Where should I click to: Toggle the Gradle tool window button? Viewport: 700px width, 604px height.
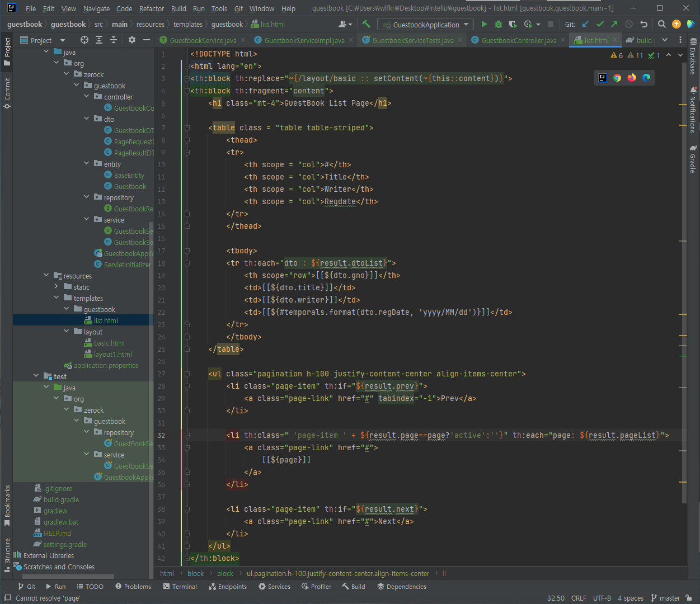693,159
